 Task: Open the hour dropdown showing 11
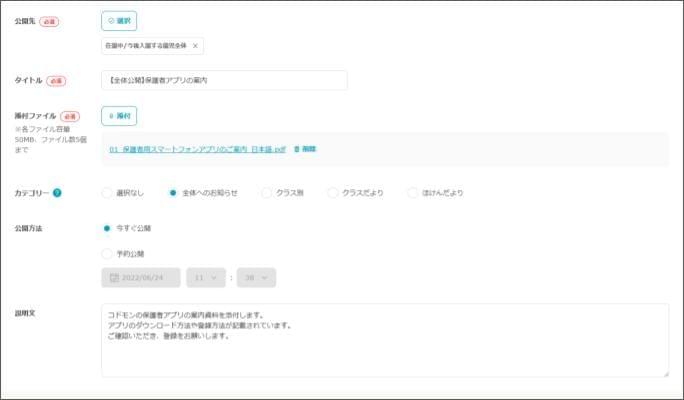206,277
